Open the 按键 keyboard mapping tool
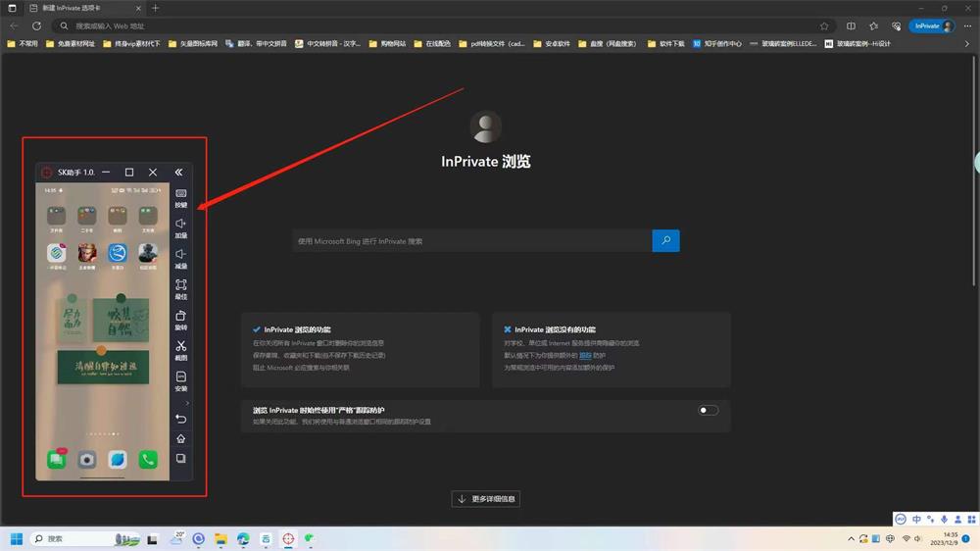The width and height of the screenshot is (980, 551). pos(181,197)
